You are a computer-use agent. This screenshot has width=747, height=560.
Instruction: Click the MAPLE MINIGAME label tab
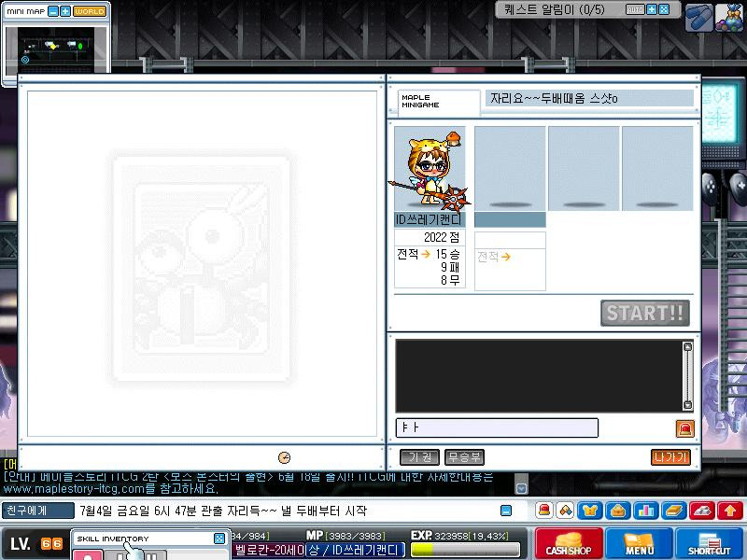(x=439, y=102)
